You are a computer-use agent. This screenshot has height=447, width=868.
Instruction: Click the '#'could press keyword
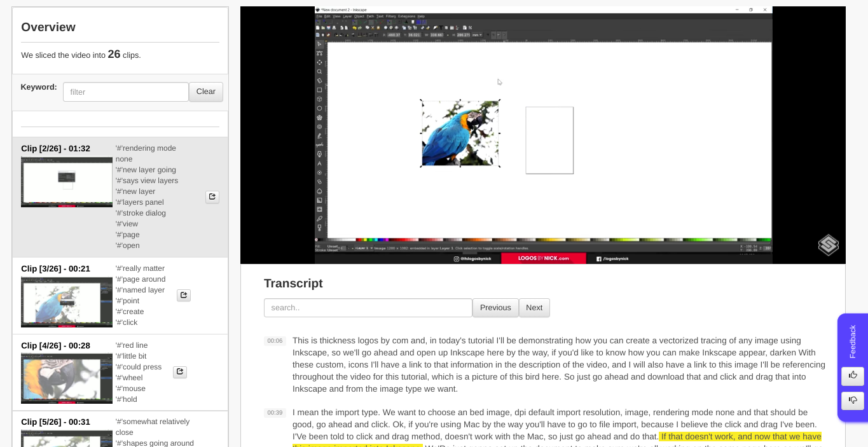coord(139,367)
